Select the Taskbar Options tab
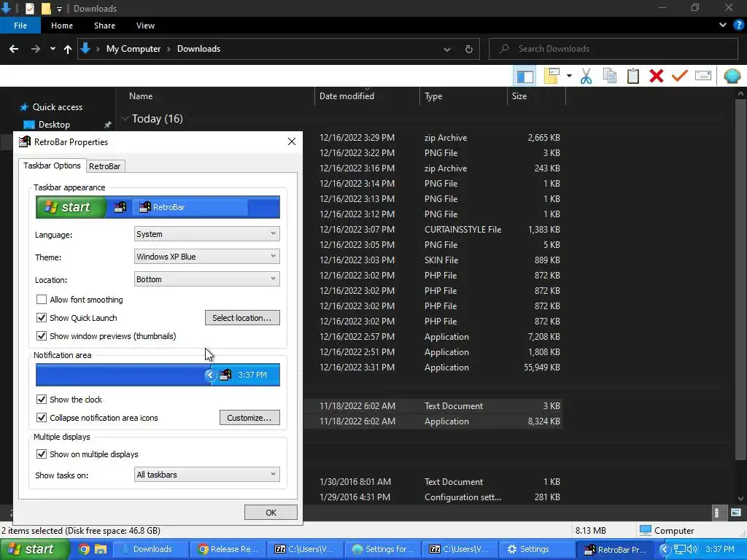 52,166
